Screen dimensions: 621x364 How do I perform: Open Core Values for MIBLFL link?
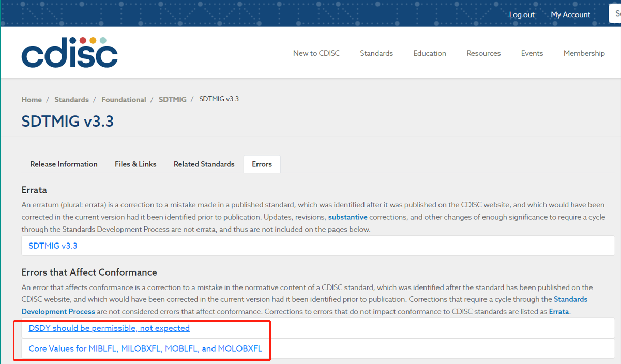click(145, 348)
